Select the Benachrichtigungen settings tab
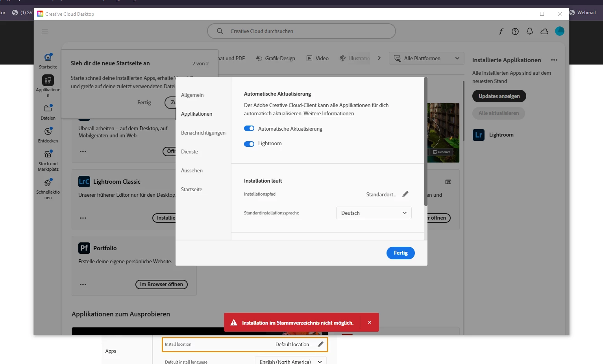This screenshot has height=364, width=603. tap(203, 133)
